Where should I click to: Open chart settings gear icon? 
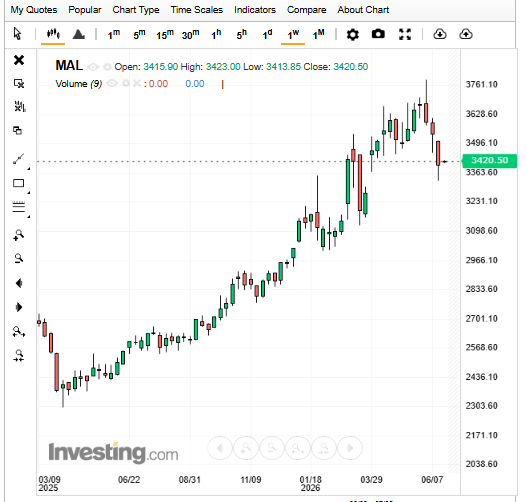click(x=353, y=34)
